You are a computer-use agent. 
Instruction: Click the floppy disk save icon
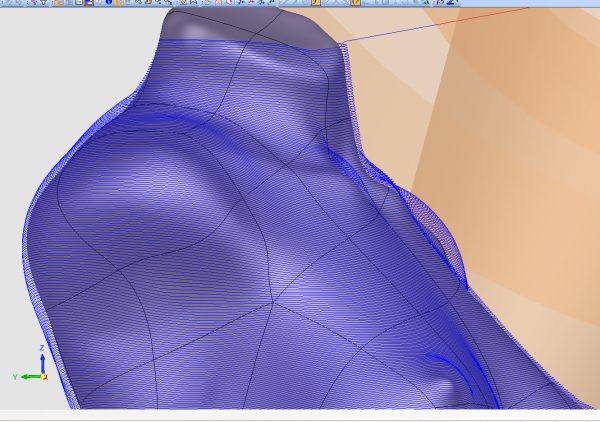coord(88,2)
